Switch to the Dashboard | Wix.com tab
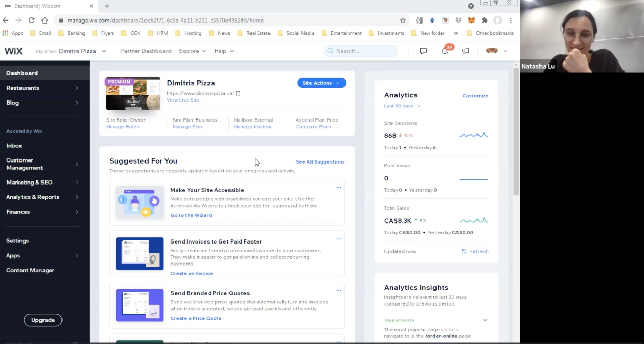 point(49,6)
